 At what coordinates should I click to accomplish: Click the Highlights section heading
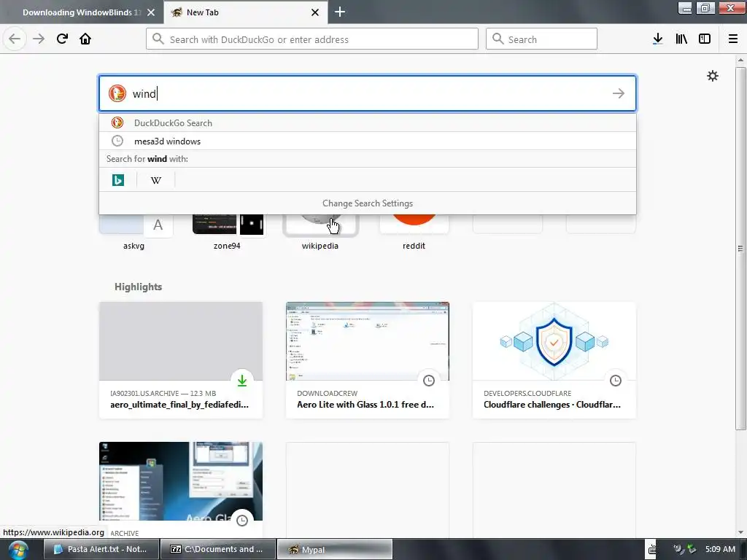[138, 287]
